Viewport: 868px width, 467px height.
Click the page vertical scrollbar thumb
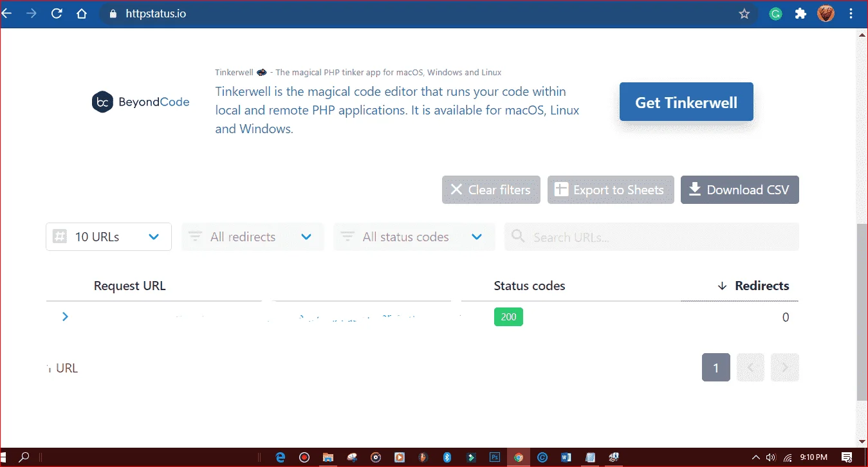[x=862, y=312]
